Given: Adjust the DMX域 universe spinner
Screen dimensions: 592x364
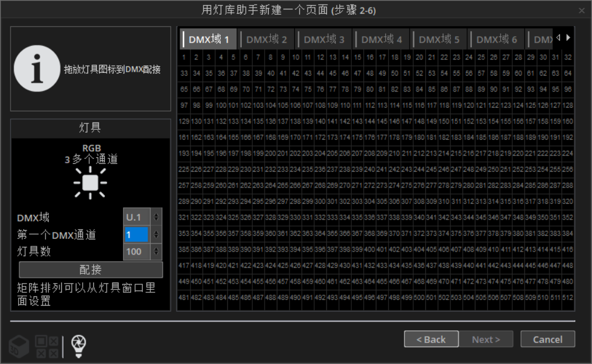Looking at the screenshot, I should pos(156,217).
